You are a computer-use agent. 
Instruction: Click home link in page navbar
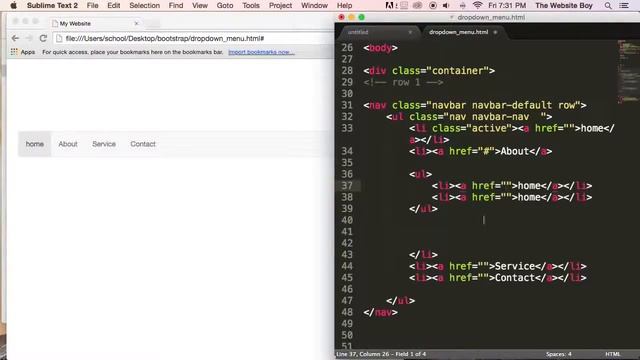[x=35, y=144]
